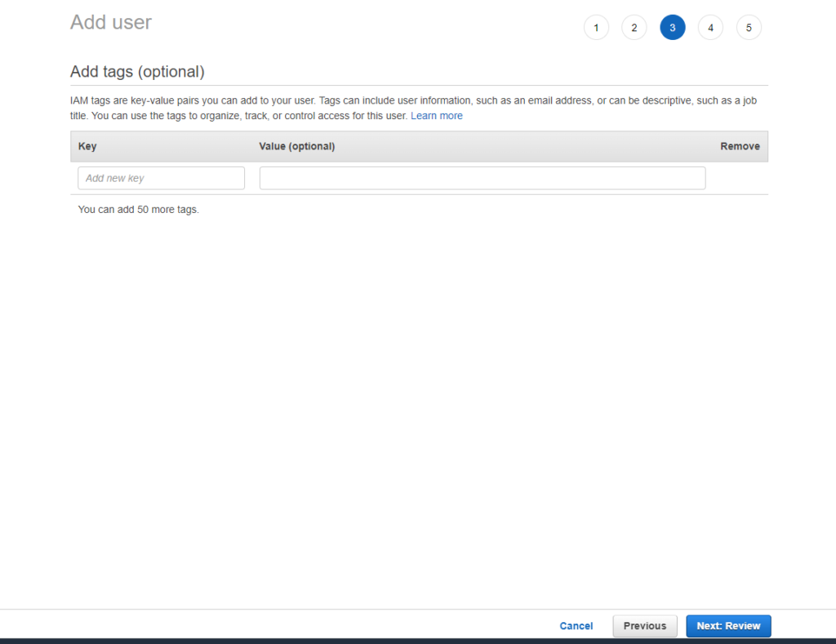
Task: Skip ahead to step 4 circle
Action: [x=710, y=28]
